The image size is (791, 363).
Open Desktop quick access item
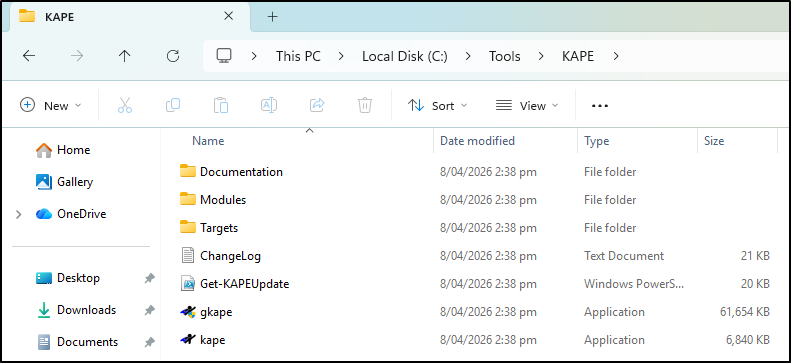[68, 278]
